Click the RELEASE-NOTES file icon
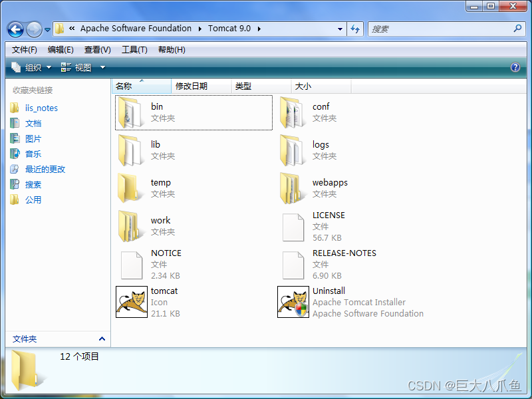 point(293,265)
